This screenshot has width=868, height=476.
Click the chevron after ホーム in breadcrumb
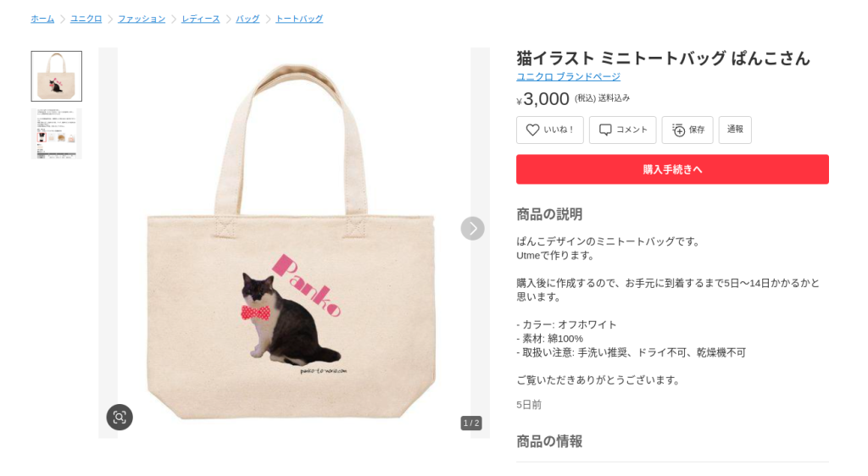63,19
